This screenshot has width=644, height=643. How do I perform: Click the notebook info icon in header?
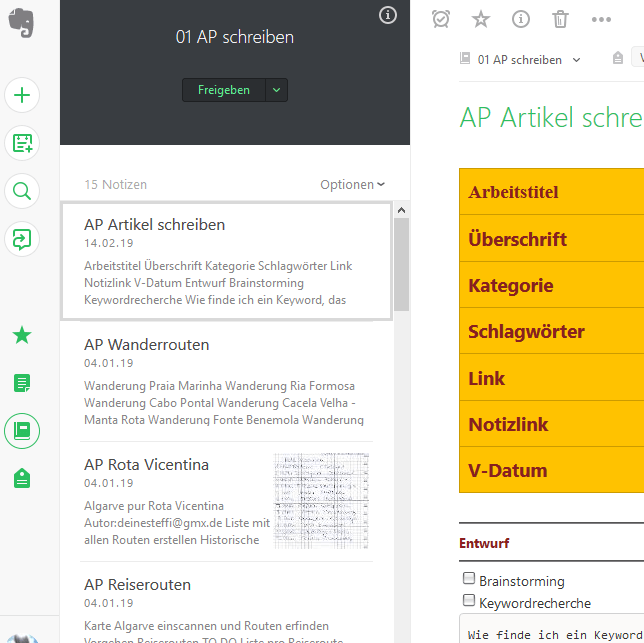pyautogui.click(x=389, y=15)
